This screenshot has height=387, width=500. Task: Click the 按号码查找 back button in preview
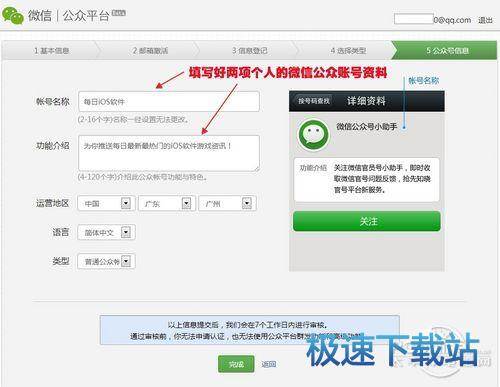pos(313,101)
